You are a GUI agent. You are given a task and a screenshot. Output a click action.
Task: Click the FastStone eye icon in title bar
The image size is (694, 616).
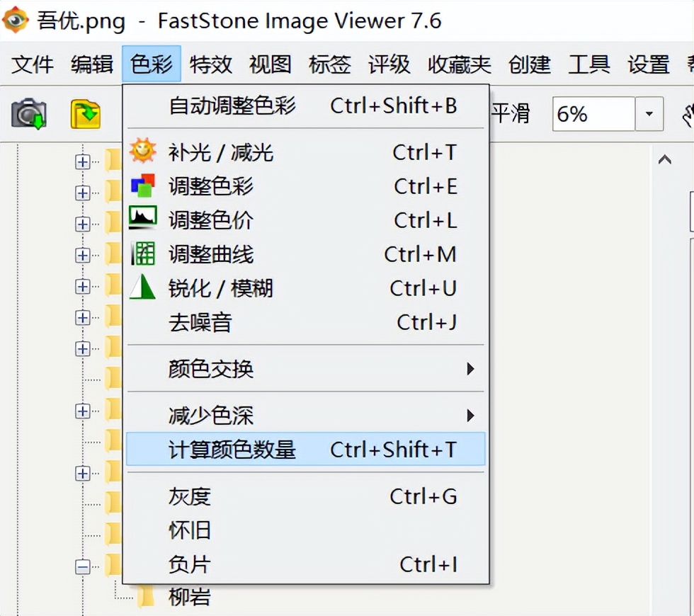(x=16, y=20)
